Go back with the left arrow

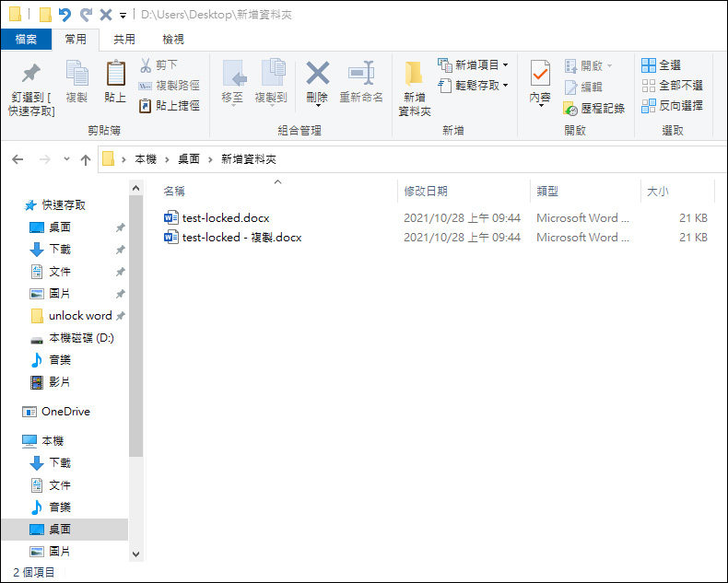click(18, 159)
